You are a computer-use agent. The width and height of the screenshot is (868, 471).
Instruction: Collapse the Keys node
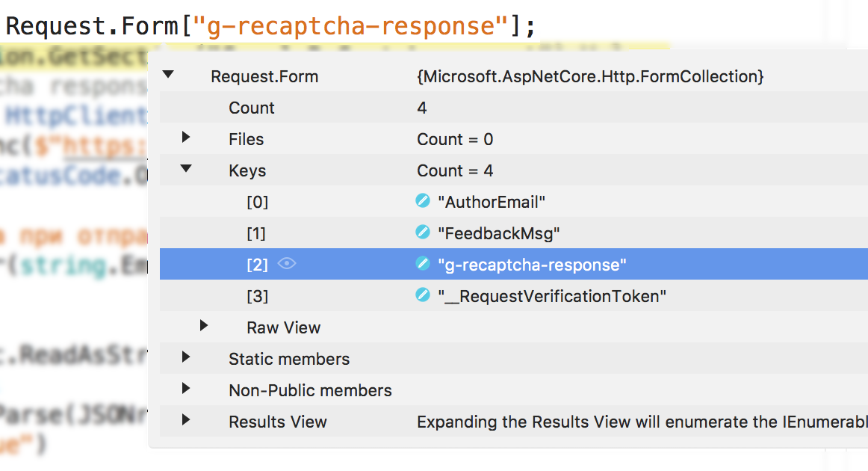pos(186,168)
